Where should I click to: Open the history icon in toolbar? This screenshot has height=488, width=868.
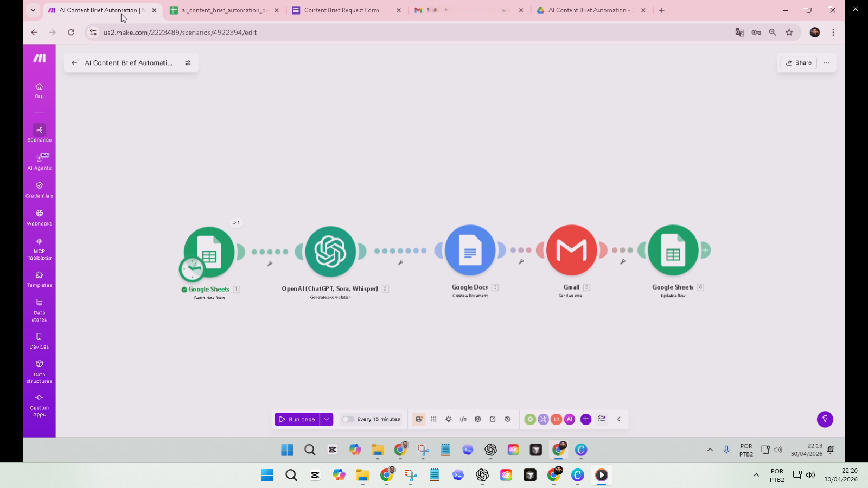[x=508, y=419]
